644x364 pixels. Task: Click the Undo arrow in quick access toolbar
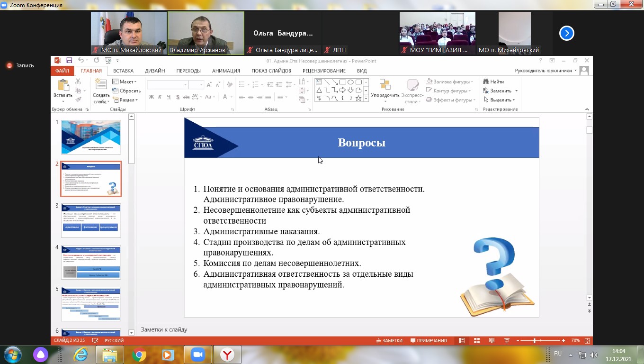click(x=80, y=61)
